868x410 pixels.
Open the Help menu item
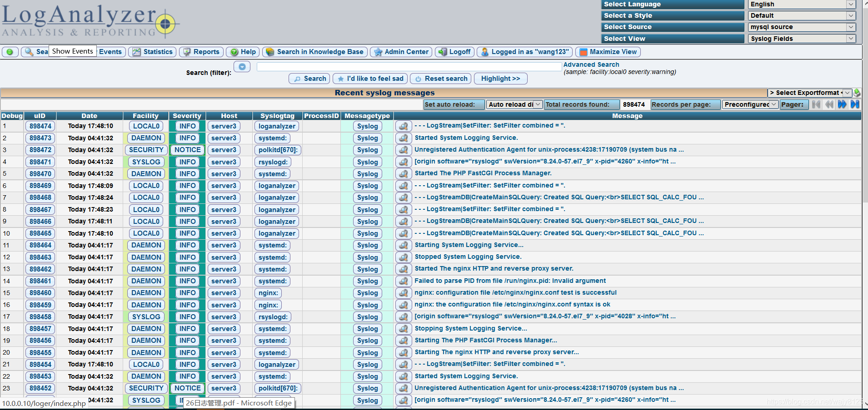point(243,52)
